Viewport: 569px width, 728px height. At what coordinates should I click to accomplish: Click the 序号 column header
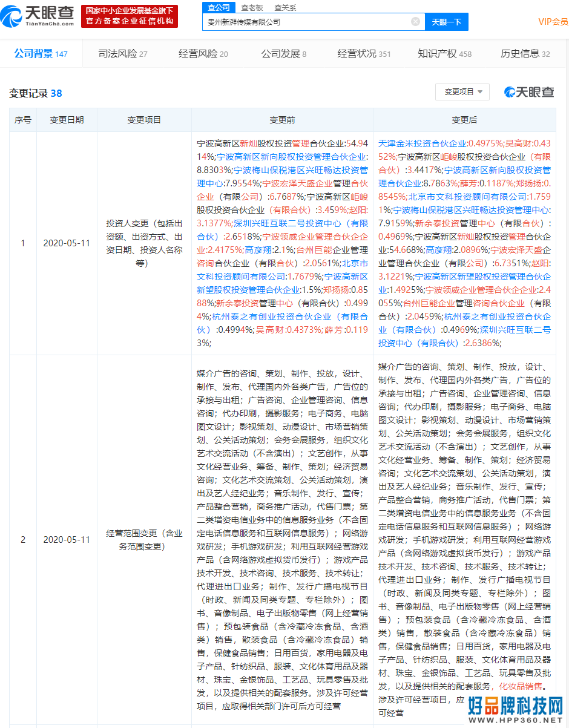23,120
